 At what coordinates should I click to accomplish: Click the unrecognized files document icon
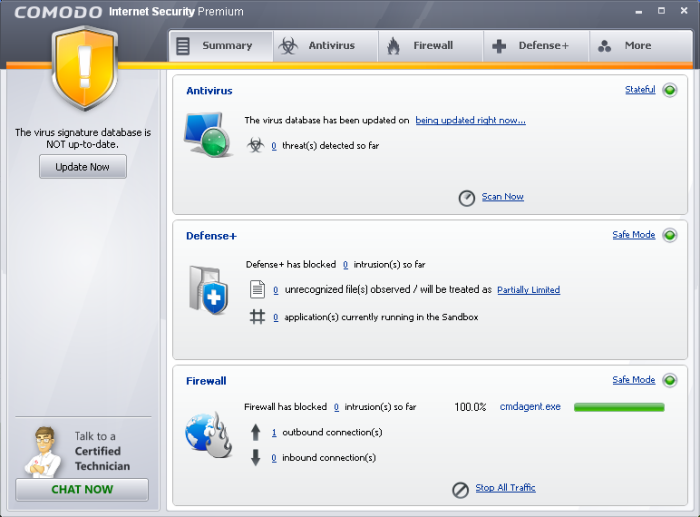(x=257, y=289)
